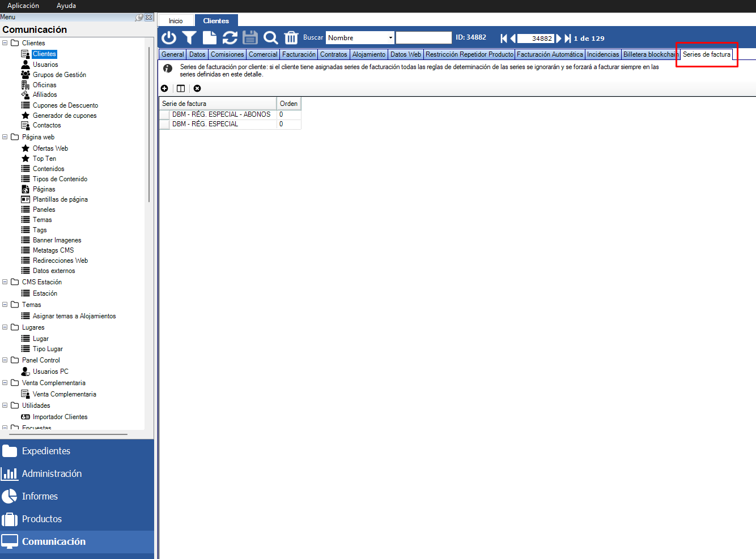Collapse the Página web tree folder
756x559 pixels.
click(x=5, y=137)
